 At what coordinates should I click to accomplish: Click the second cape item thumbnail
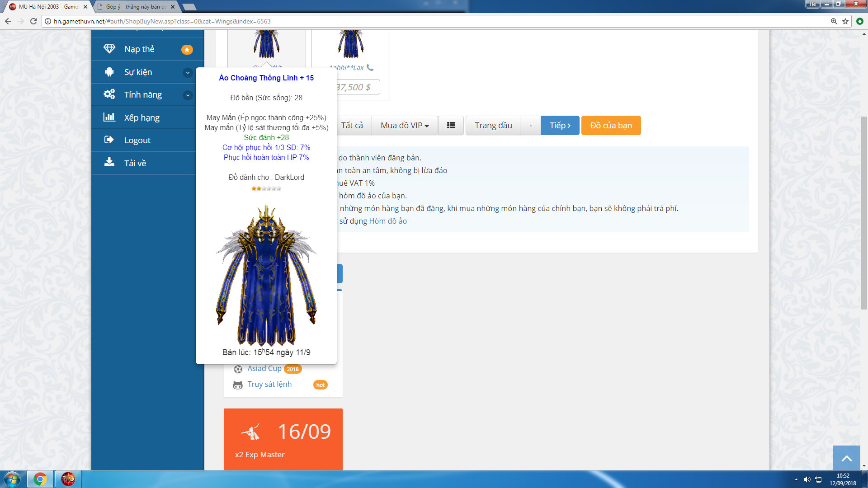(350, 44)
